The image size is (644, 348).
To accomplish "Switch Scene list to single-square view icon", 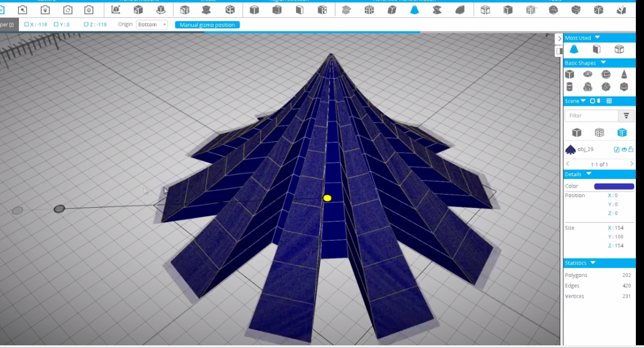I will (x=593, y=101).
